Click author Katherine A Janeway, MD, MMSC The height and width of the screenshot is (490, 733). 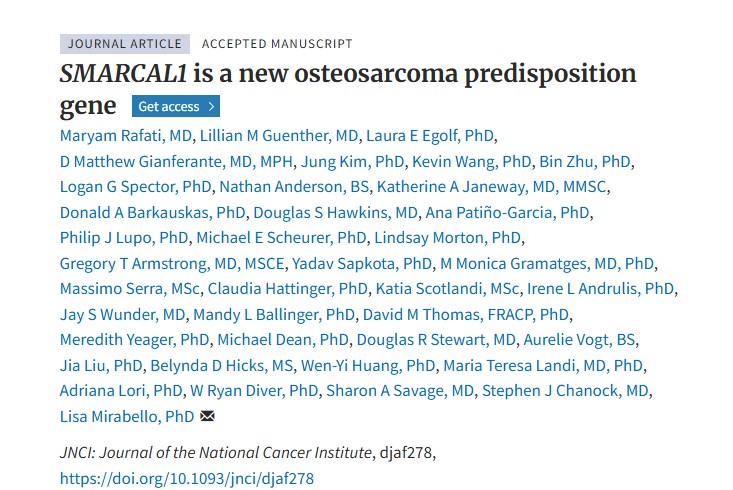point(491,187)
